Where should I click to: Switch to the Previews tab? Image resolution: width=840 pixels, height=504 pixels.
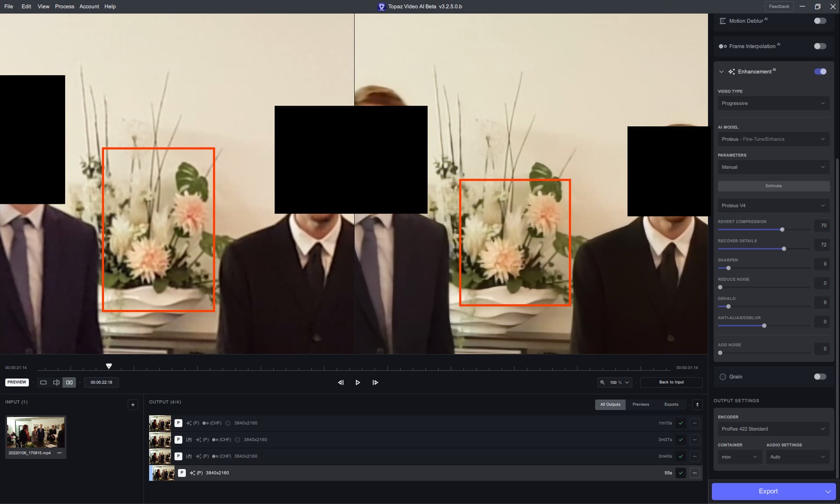640,405
